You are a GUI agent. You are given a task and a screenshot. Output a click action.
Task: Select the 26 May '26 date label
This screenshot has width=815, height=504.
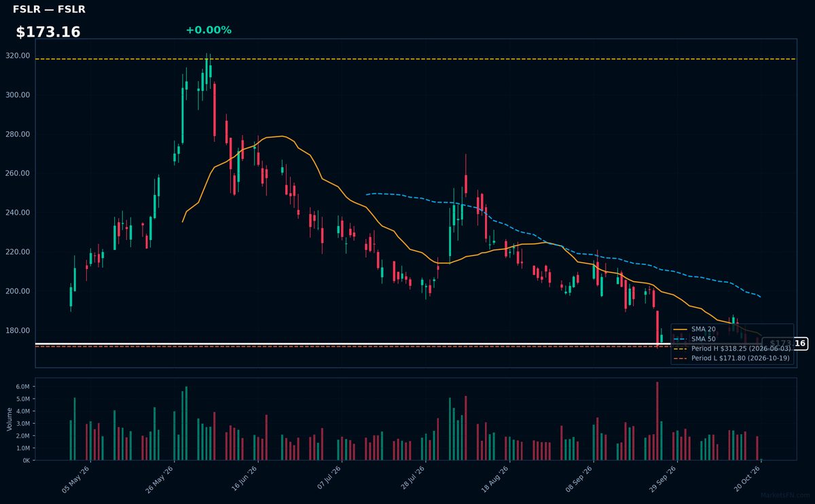click(160, 478)
